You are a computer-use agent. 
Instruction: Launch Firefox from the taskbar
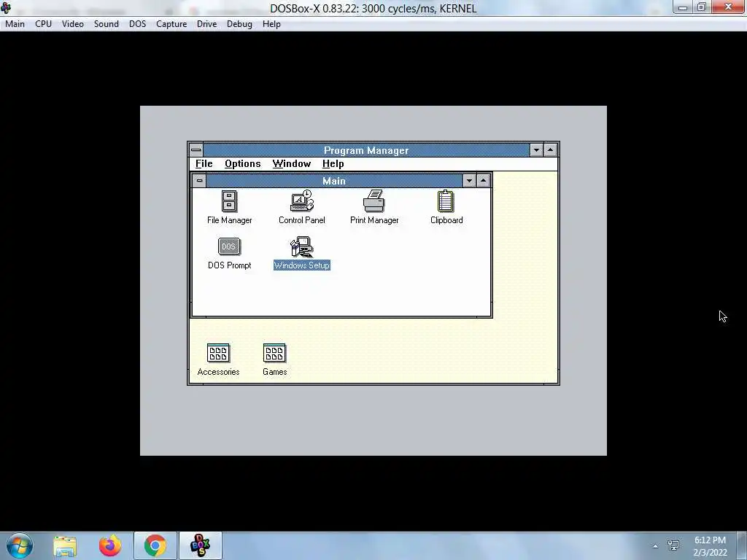(x=110, y=545)
